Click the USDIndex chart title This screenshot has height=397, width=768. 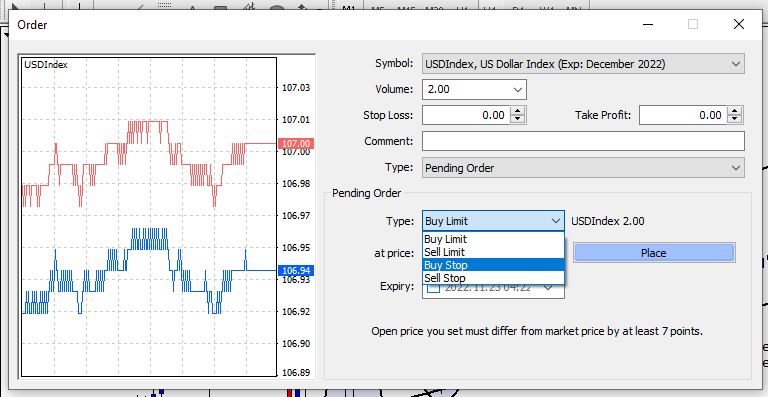(x=46, y=65)
